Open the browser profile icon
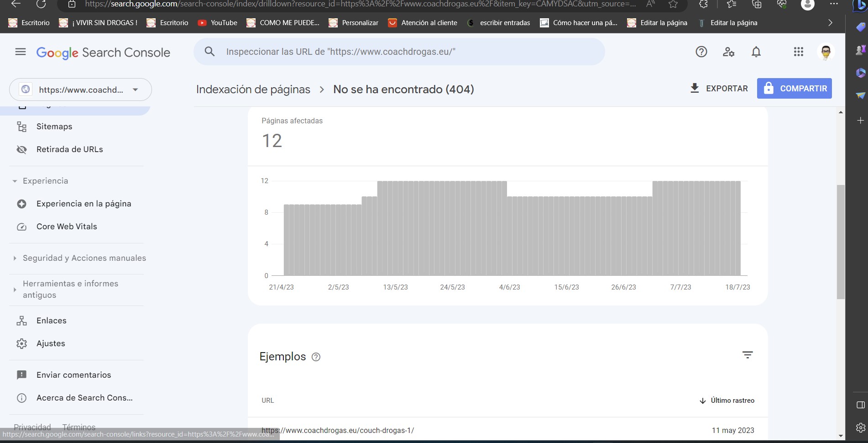The image size is (868, 443). pos(808,4)
